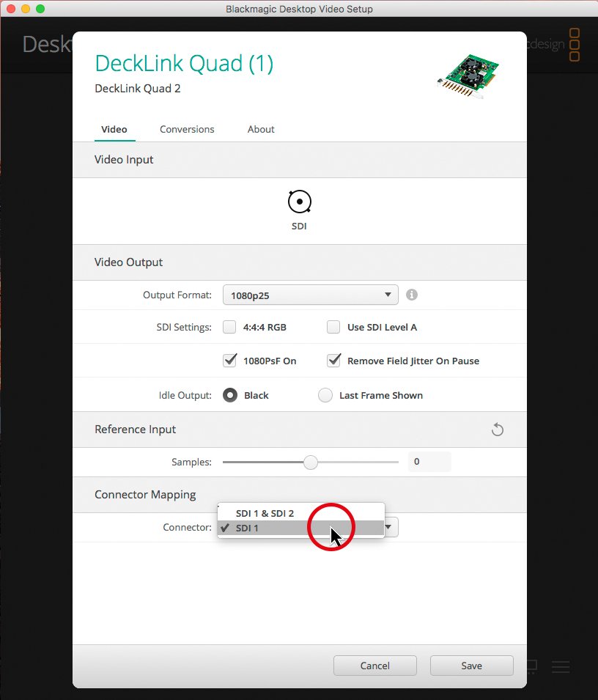Save the DeckLink settings
The height and width of the screenshot is (700, 598).
pos(471,666)
